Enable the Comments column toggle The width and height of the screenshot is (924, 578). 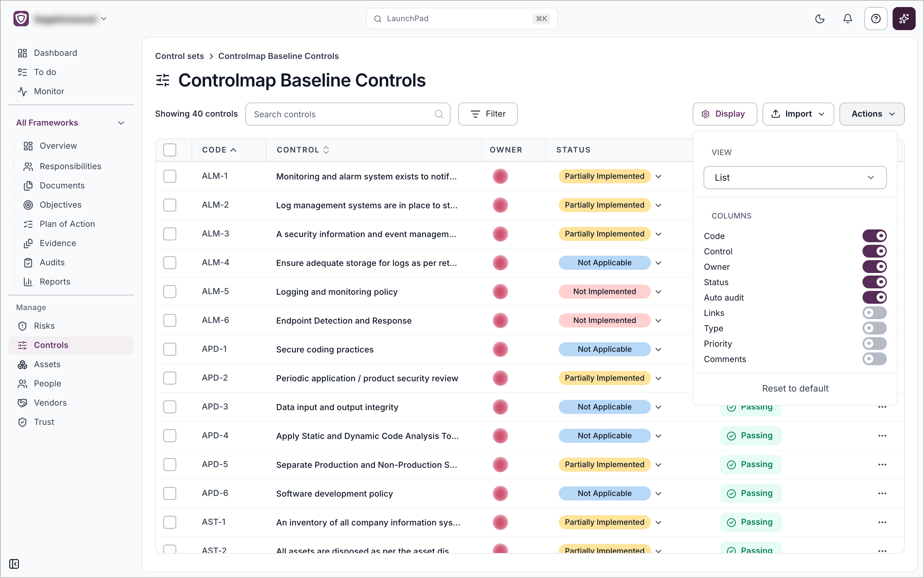[874, 359]
